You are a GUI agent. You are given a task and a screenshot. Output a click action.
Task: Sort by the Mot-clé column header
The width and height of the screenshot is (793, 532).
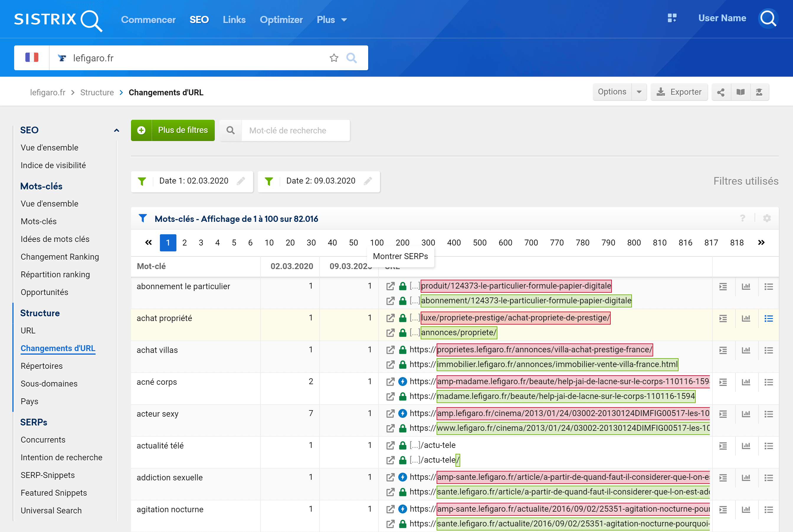151,267
